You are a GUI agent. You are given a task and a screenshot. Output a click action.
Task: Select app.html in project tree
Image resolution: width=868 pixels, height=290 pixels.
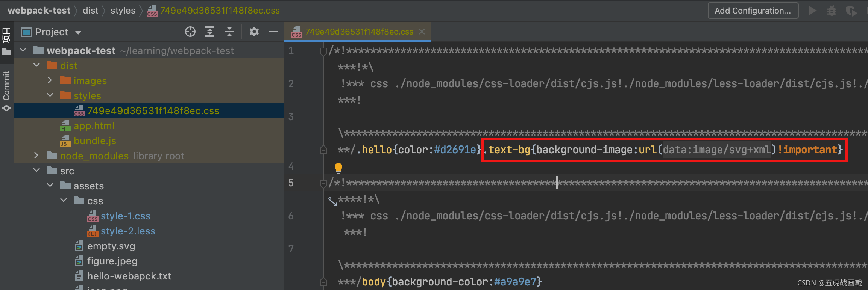[149, 126]
